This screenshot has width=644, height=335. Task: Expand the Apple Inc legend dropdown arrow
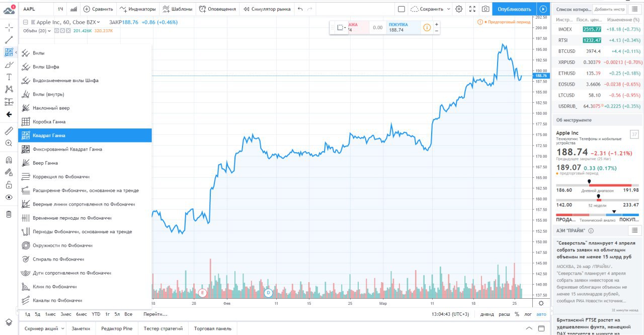click(99, 22)
